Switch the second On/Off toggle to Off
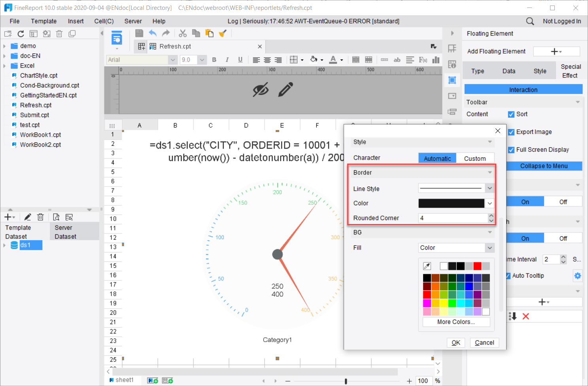The image size is (588, 386). (x=563, y=238)
